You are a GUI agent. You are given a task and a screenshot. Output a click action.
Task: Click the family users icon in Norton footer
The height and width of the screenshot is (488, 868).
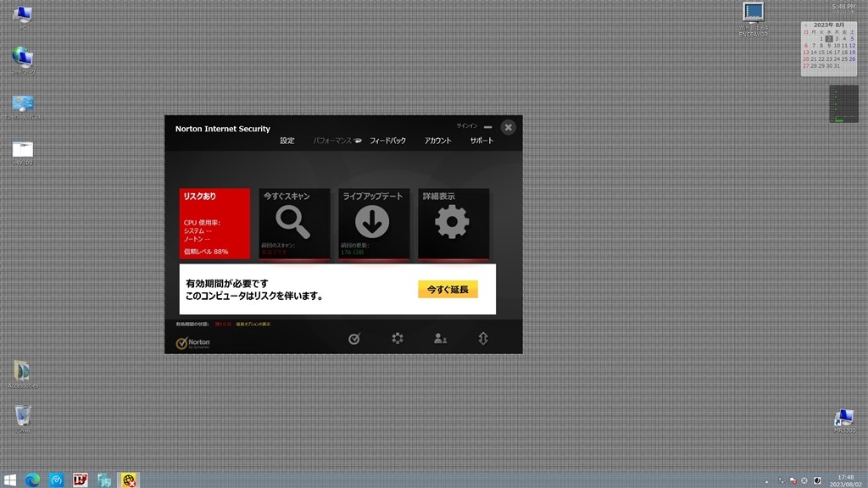(x=440, y=338)
